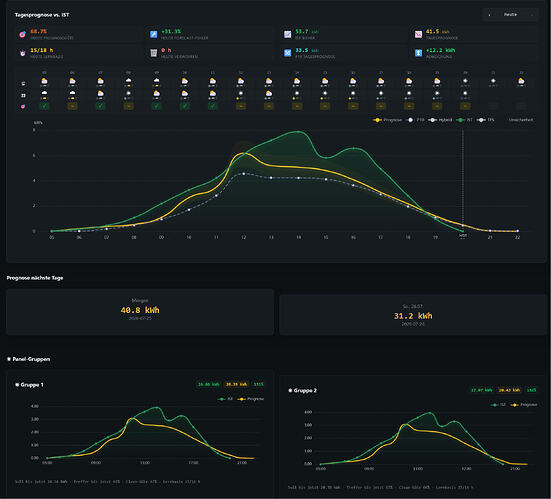
Task: Click the Gruppe 1 title
Action: (30, 385)
